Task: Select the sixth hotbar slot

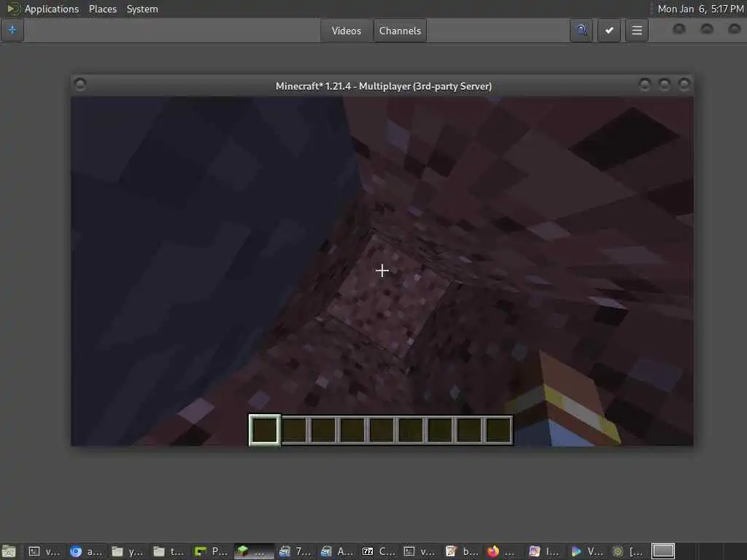Action: pos(411,430)
